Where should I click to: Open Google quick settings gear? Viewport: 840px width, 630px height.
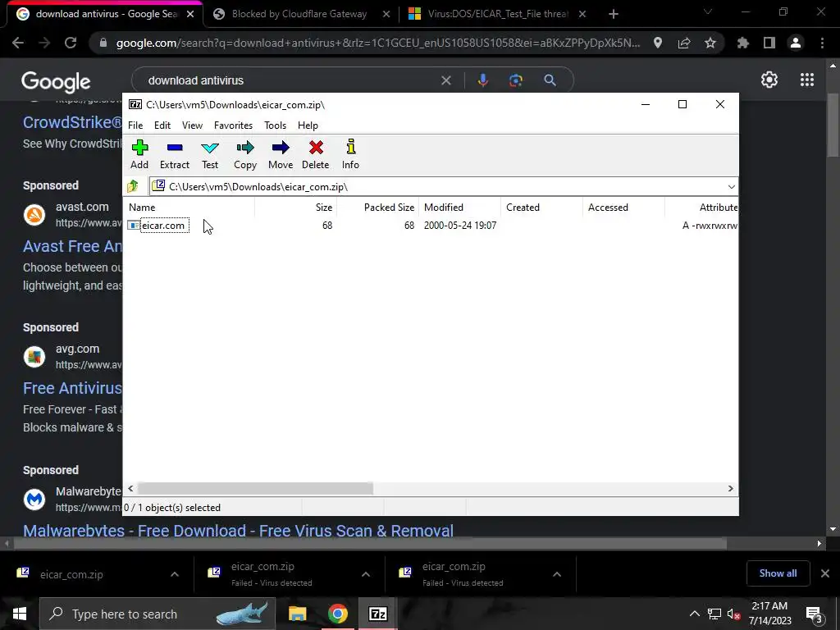pos(769,80)
